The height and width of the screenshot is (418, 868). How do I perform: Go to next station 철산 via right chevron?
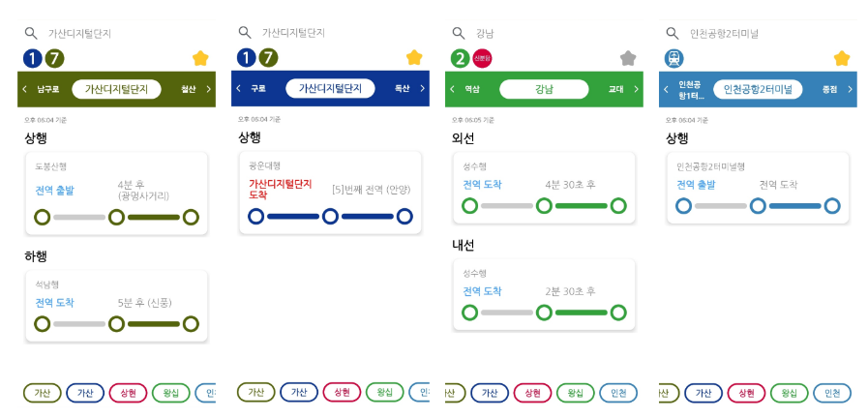pos(208,89)
